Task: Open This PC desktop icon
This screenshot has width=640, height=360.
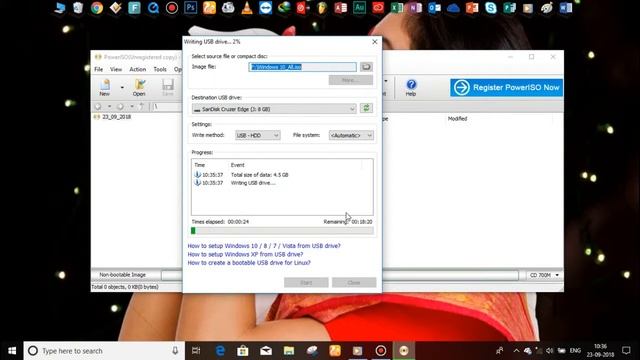Action: click(60, 8)
